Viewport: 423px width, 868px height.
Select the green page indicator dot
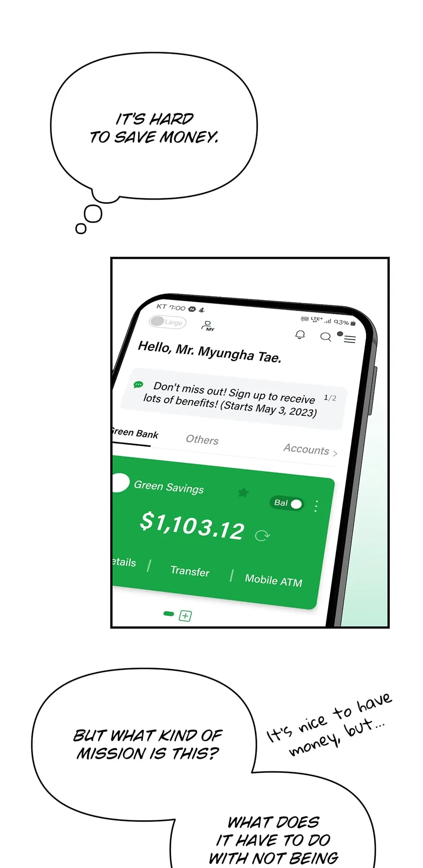coord(169,614)
